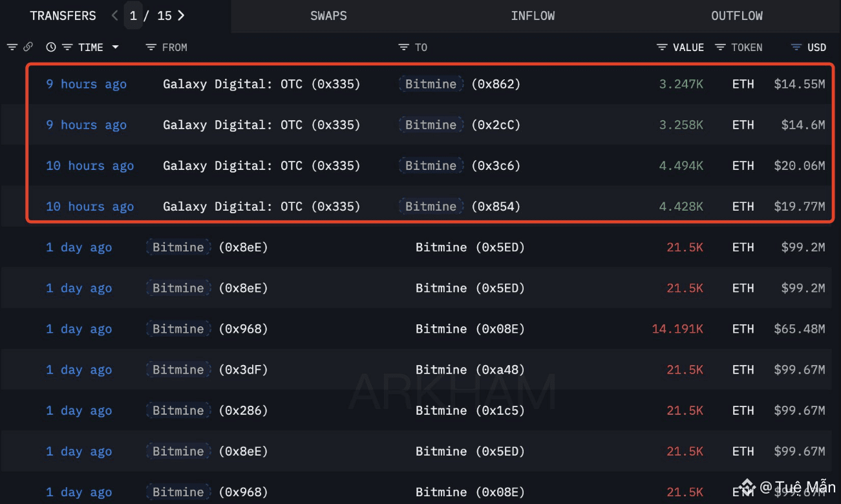This screenshot has height=504, width=841.
Task: Open sender Bitmine (0x968) in $65.48M row
Action: coord(207,329)
